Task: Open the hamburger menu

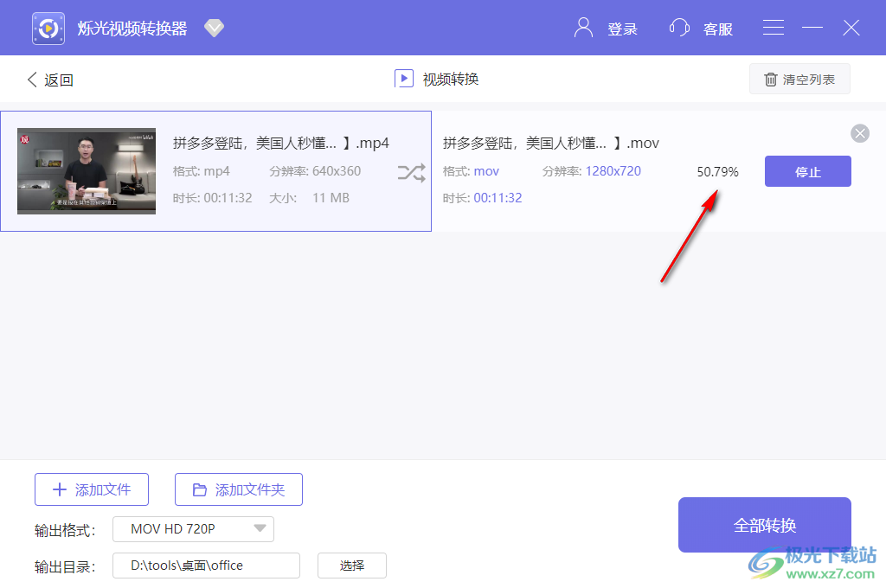Action: coord(773,28)
